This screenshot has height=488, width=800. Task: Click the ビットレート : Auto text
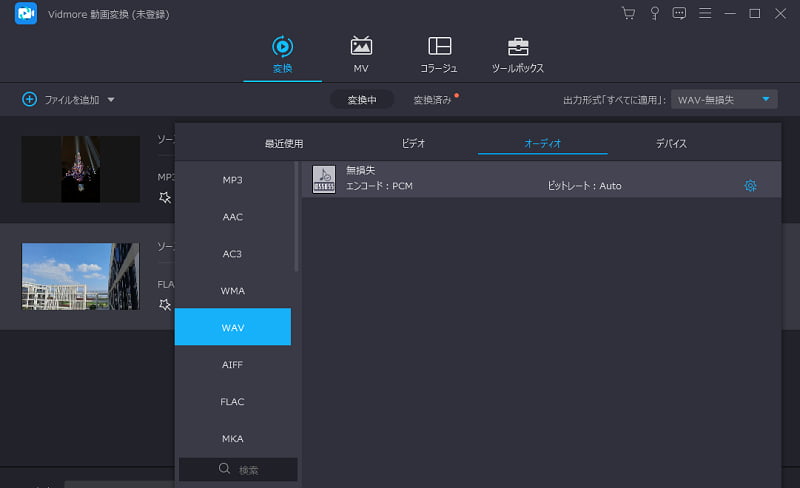tap(584, 186)
